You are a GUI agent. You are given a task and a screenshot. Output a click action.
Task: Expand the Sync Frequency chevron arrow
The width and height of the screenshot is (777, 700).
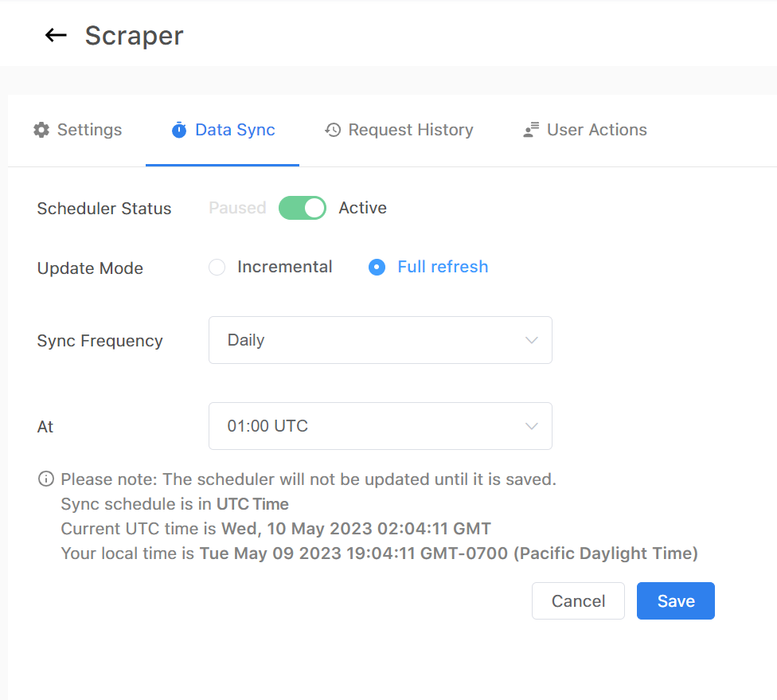[532, 340]
